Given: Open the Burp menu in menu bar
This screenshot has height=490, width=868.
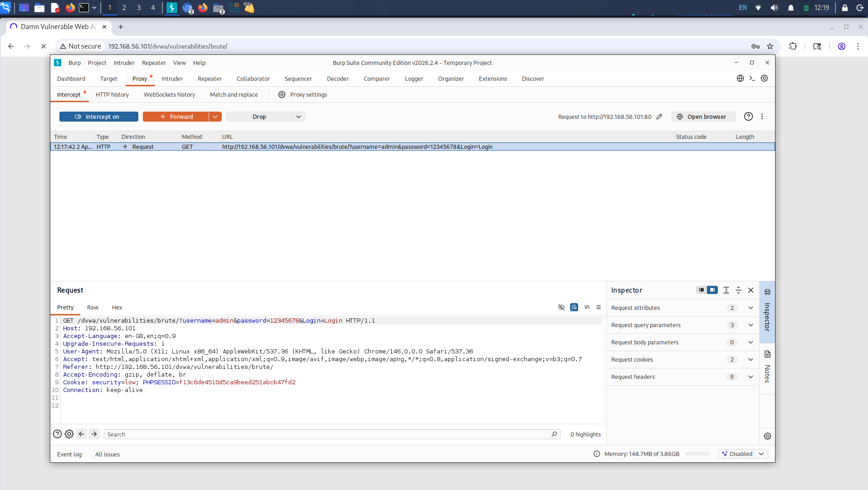Looking at the screenshot, I should coord(74,63).
